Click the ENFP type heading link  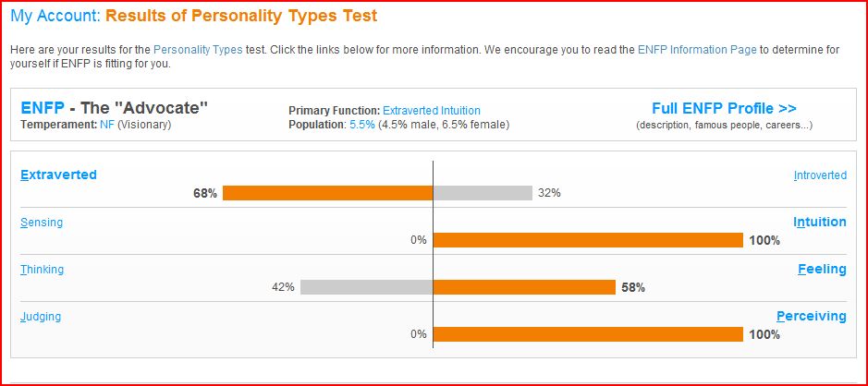(43, 108)
